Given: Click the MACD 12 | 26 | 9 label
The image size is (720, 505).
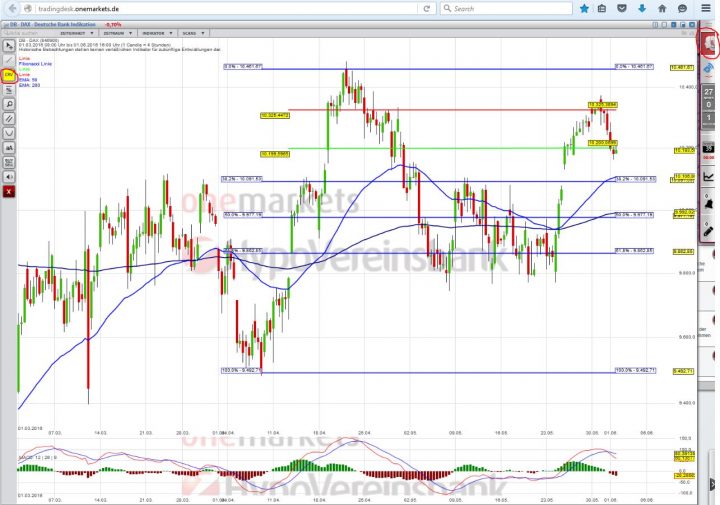Looking at the screenshot, I should [38, 458].
